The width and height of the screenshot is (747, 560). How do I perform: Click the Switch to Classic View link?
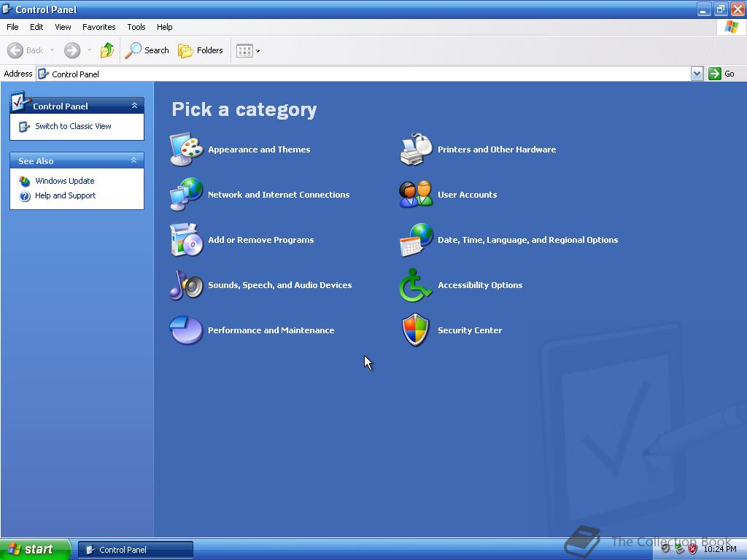(x=73, y=126)
